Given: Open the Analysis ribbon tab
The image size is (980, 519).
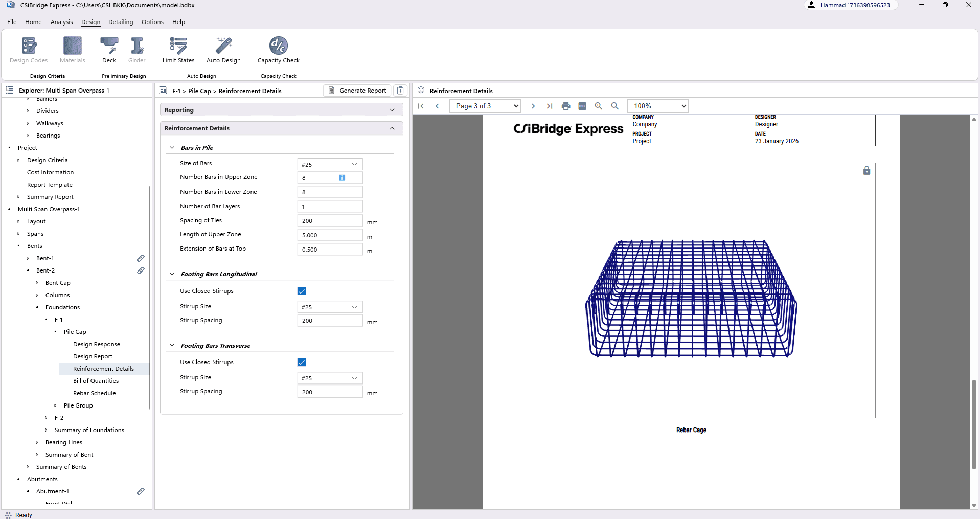Looking at the screenshot, I should point(61,22).
